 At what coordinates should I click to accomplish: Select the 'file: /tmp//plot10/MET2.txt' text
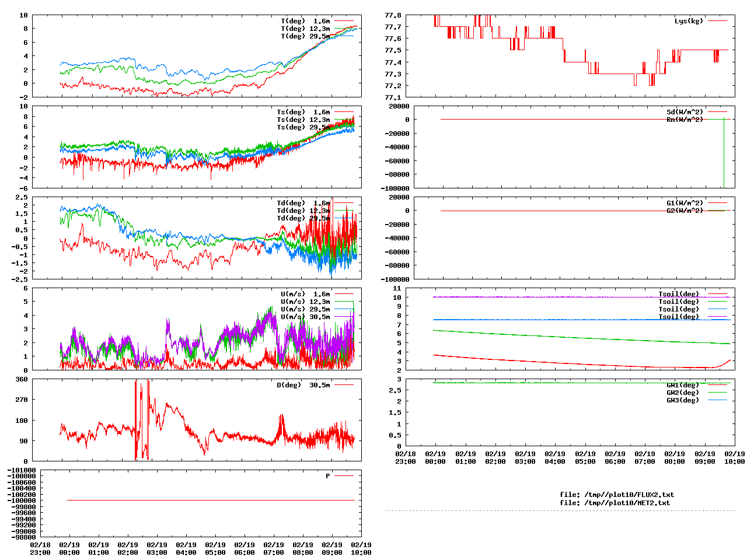pos(615,502)
